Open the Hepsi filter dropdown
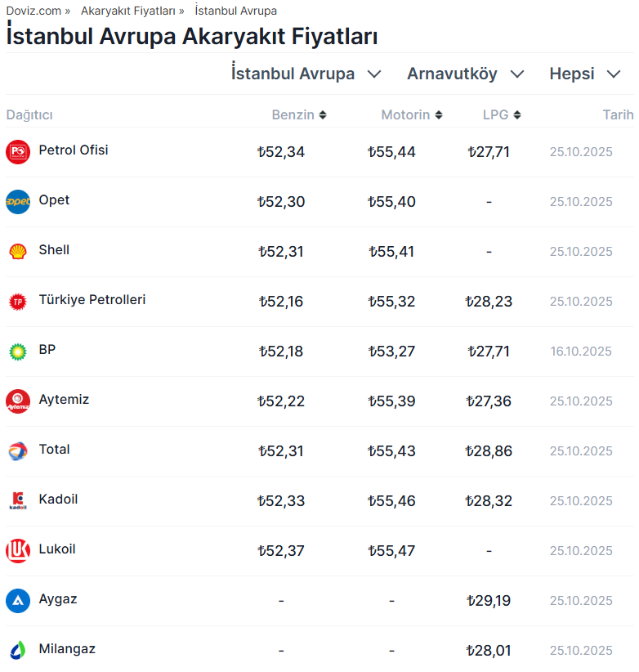Image resolution: width=639 pixels, height=672 pixels. point(584,74)
